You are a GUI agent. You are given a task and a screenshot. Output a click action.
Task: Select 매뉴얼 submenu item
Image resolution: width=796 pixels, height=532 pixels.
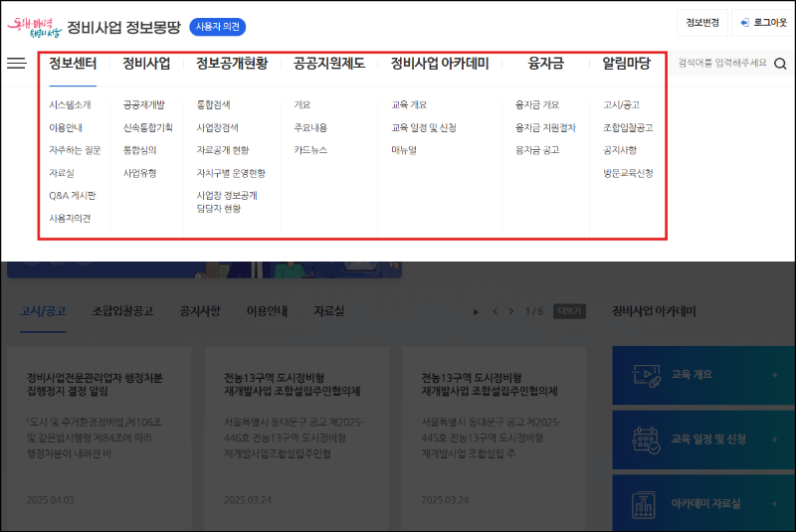(404, 150)
